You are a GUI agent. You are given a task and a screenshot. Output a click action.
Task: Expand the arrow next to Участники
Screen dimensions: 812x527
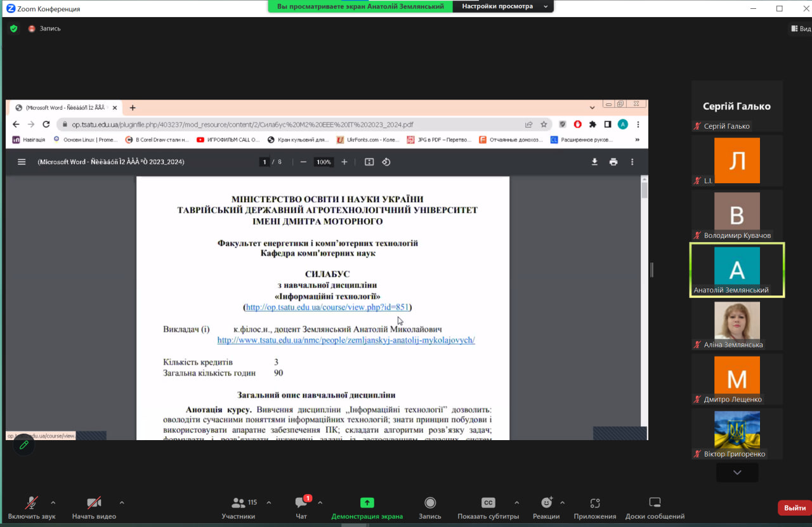pos(268,503)
